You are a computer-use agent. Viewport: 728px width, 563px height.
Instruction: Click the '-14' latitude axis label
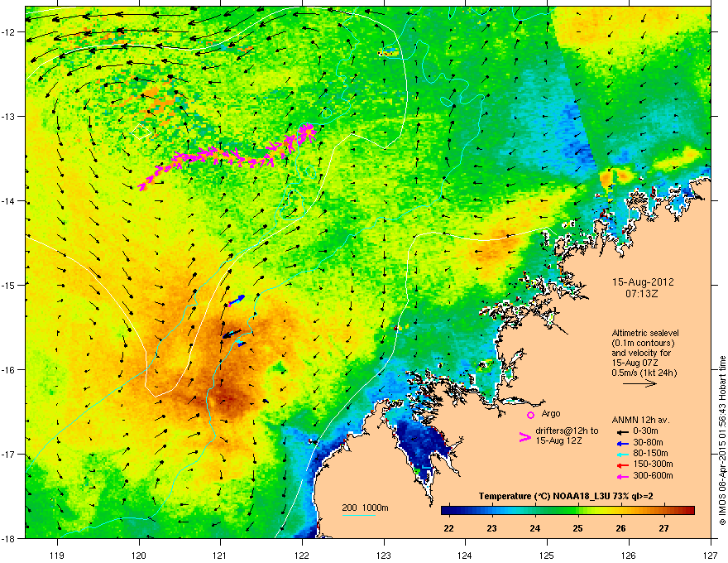click(7, 200)
